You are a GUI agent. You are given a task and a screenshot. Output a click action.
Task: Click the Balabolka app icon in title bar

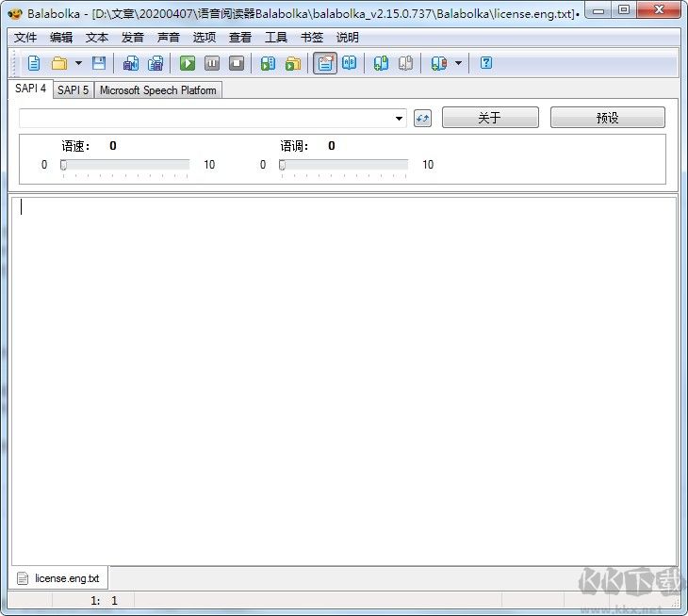click(15, 14)
